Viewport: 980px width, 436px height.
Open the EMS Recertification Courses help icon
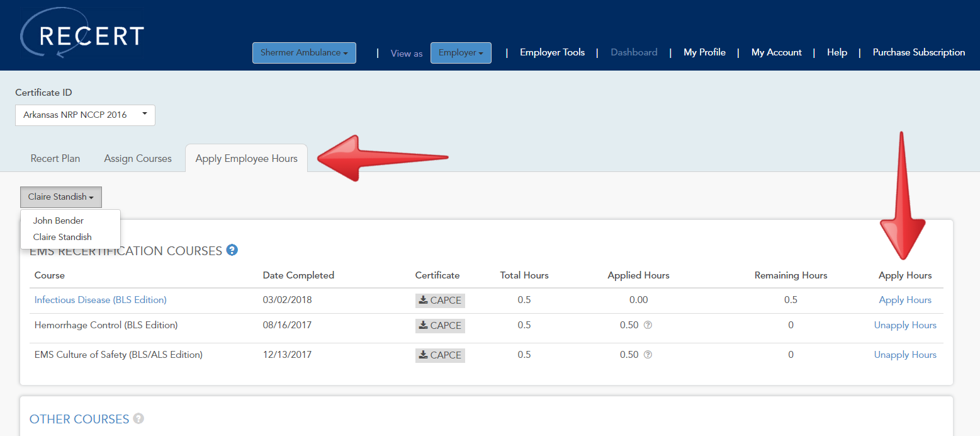coord(232,250)
